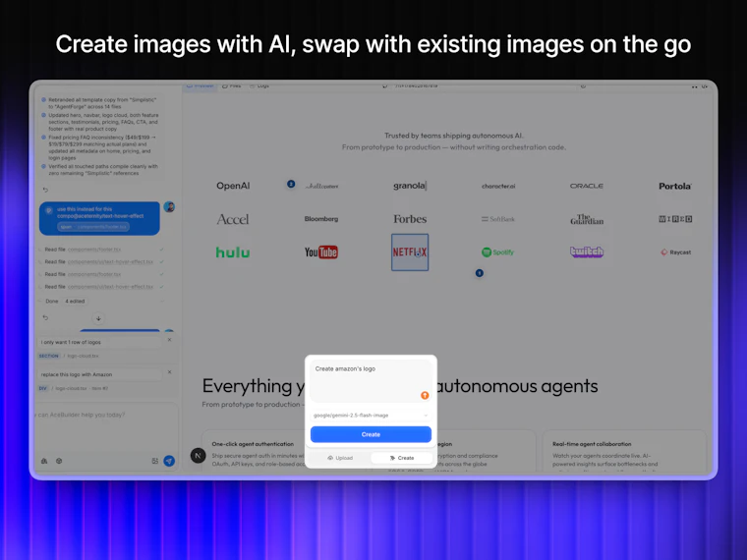The width and height of the screenshot is (747, 560).
Task: Click the Bloomberg logo
Action: (321, 219)
